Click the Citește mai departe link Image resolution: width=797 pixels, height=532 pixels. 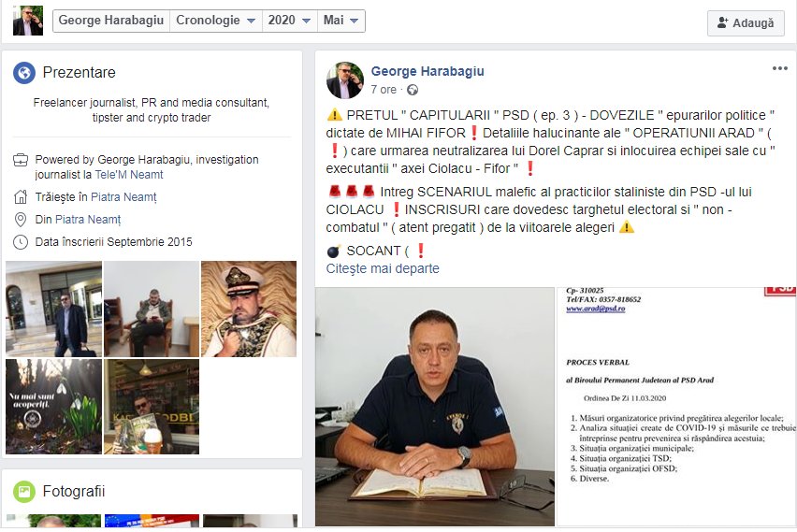pos(383,268)
